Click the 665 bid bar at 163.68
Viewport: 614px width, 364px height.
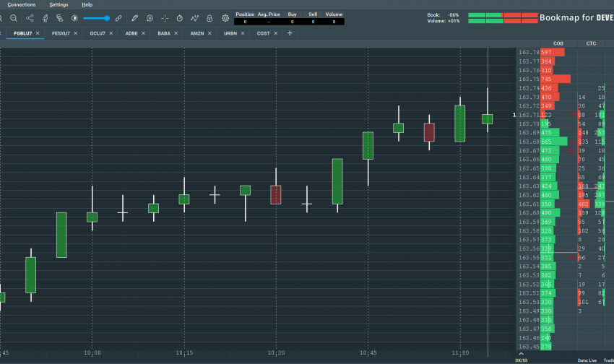(554, 142)
